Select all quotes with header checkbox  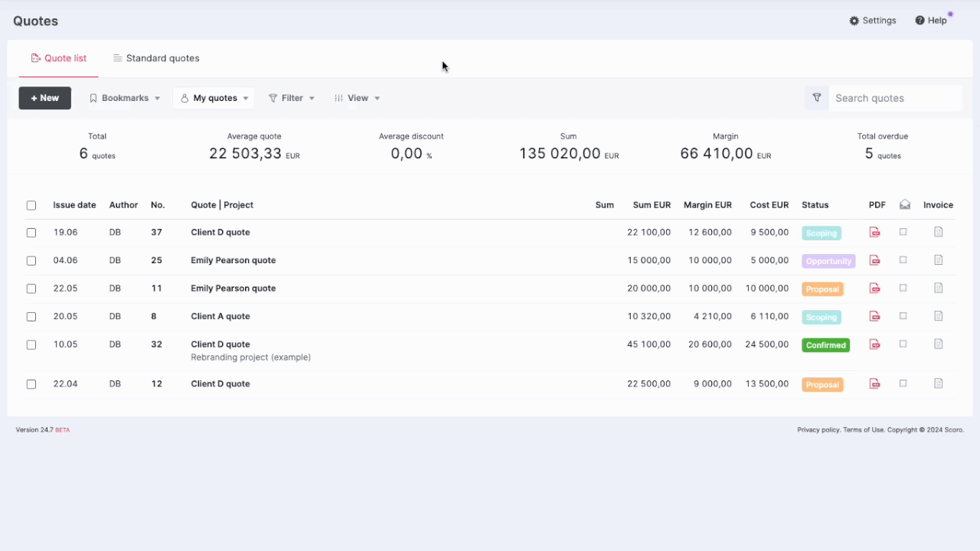click(x=31, y=205)
